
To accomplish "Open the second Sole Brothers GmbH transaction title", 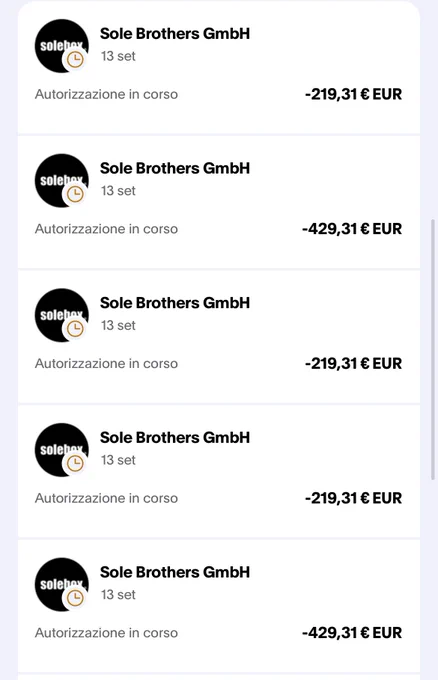I will [x=175, y=168].
